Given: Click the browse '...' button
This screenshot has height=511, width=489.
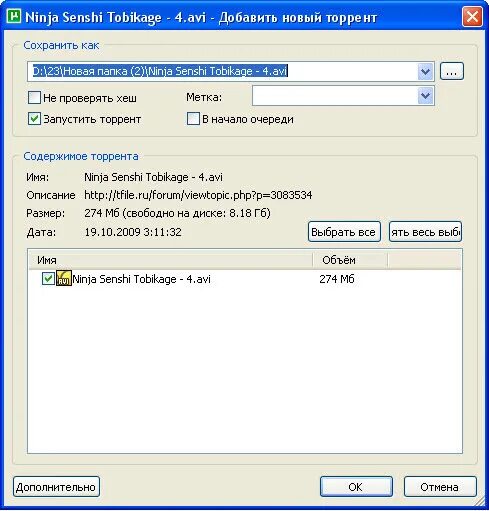Looking at the screenshot, I should (x=452, y=71).
